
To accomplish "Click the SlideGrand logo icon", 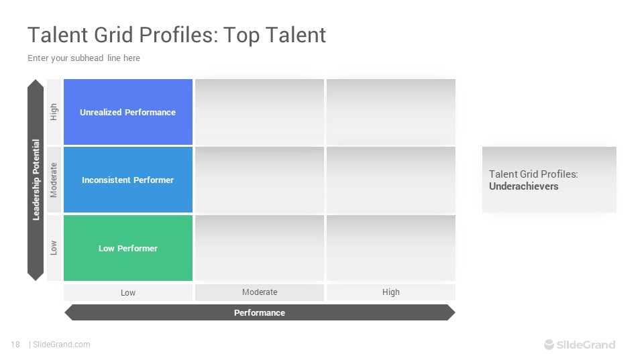I will [549, 345].
